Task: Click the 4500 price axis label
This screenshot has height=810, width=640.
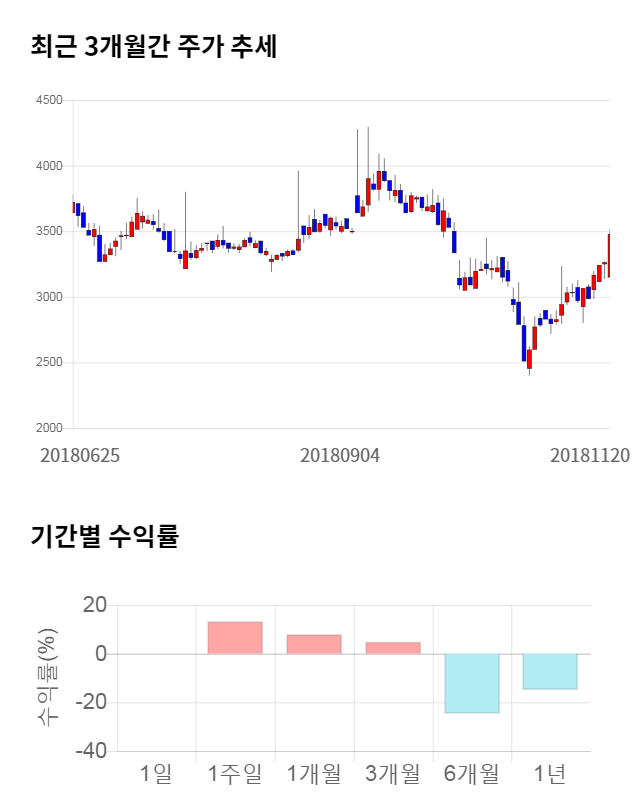Action: pyautogui.click(x=48, y=100)
